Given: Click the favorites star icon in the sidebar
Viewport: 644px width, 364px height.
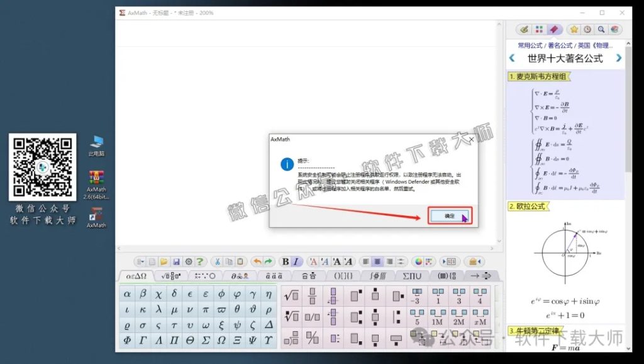Looking at the screenshot, I should click(x=574, y=29).
